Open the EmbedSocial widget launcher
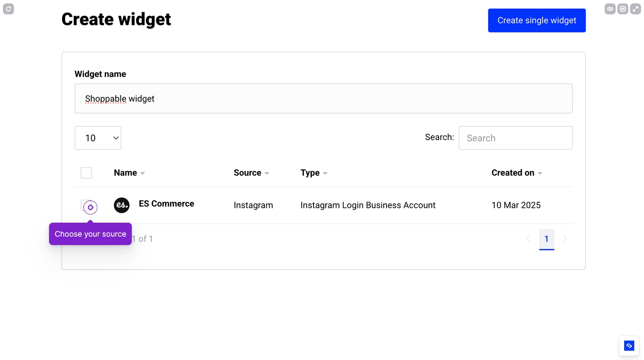 point(629,345)
